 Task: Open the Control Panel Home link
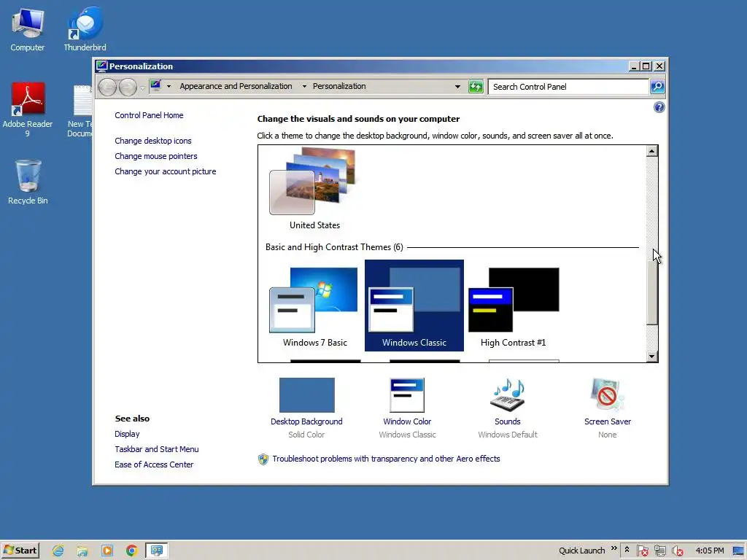pos(149,115)
